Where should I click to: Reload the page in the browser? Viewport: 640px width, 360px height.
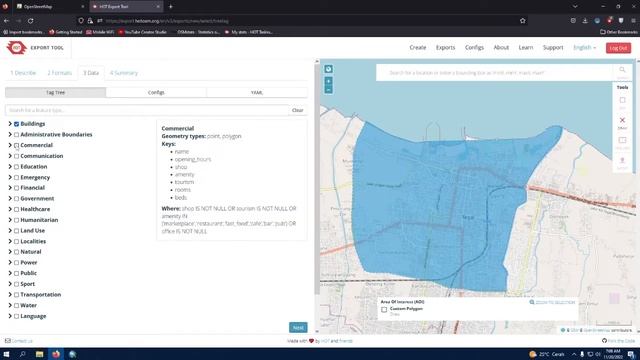pyautogui.click(x=31, y=21)
